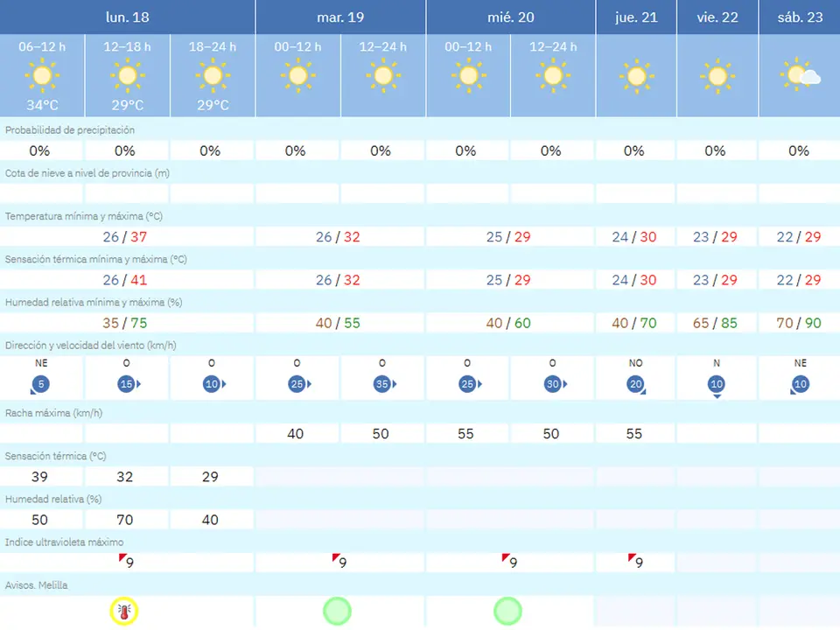Select the lun. 18 day header

[128, 17]
